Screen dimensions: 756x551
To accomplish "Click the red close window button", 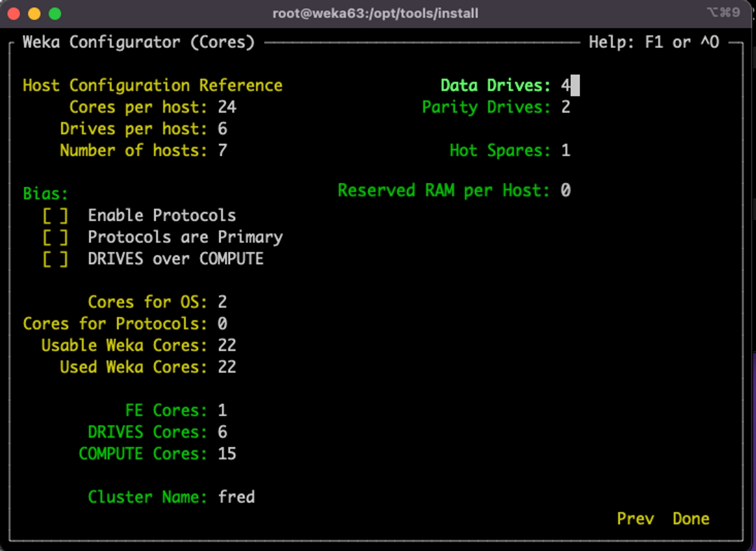I will [x=14, y=14].
